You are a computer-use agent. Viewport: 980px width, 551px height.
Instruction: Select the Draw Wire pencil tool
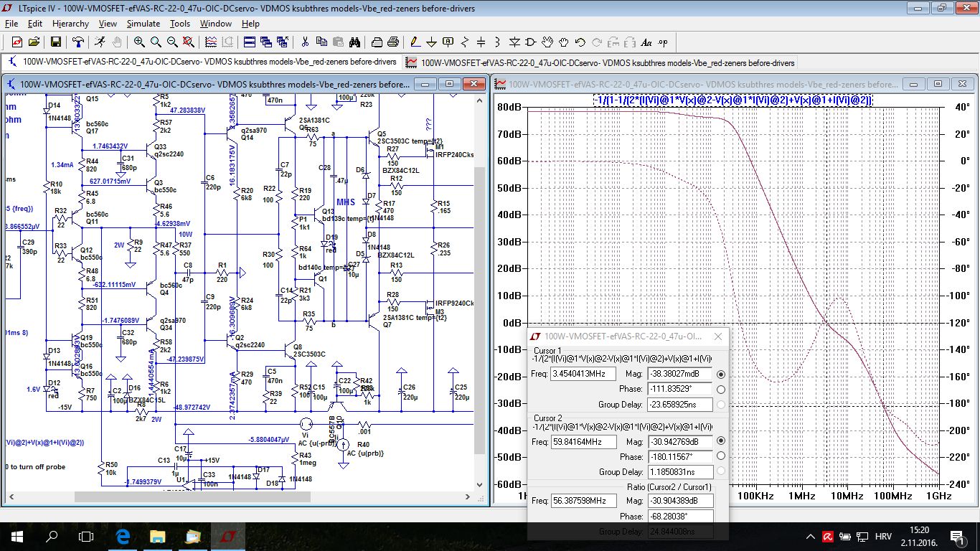pos(415,42)
